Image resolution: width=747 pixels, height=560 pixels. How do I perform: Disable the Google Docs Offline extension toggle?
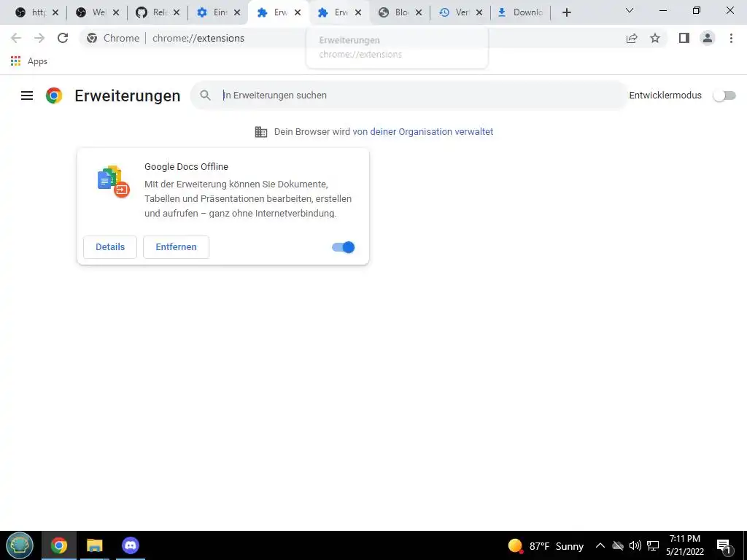tap(343, 247)
